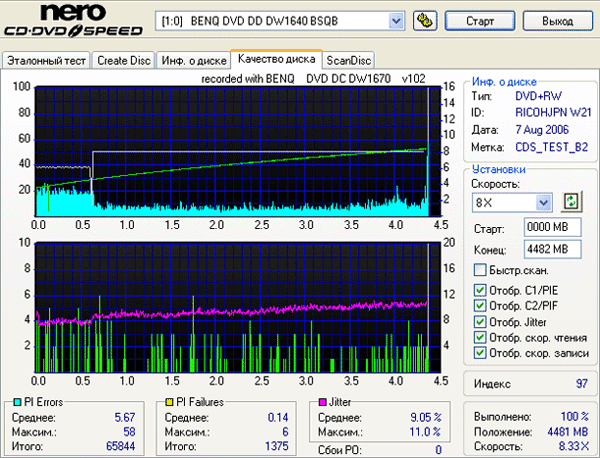600x458 pixels.
Task: Enable the Быстр.скан. quick scan checkbox
Action: [481, 271]
